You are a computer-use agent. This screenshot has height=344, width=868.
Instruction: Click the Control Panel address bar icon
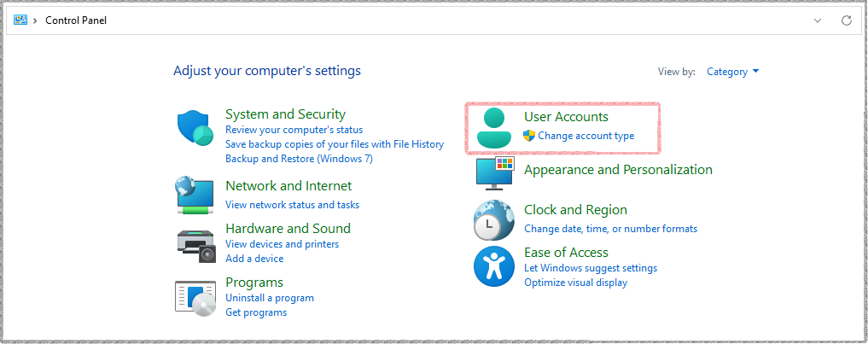(20, 20)
